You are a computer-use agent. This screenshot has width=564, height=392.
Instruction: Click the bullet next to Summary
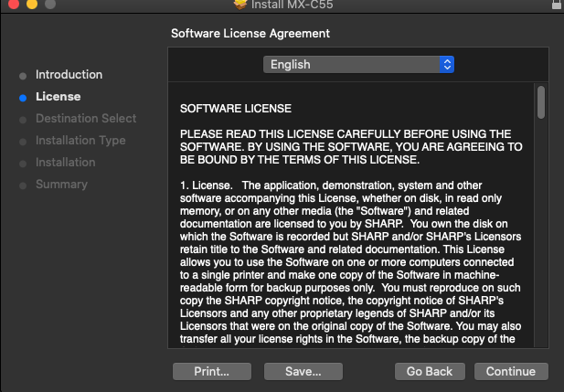point(23,185)
